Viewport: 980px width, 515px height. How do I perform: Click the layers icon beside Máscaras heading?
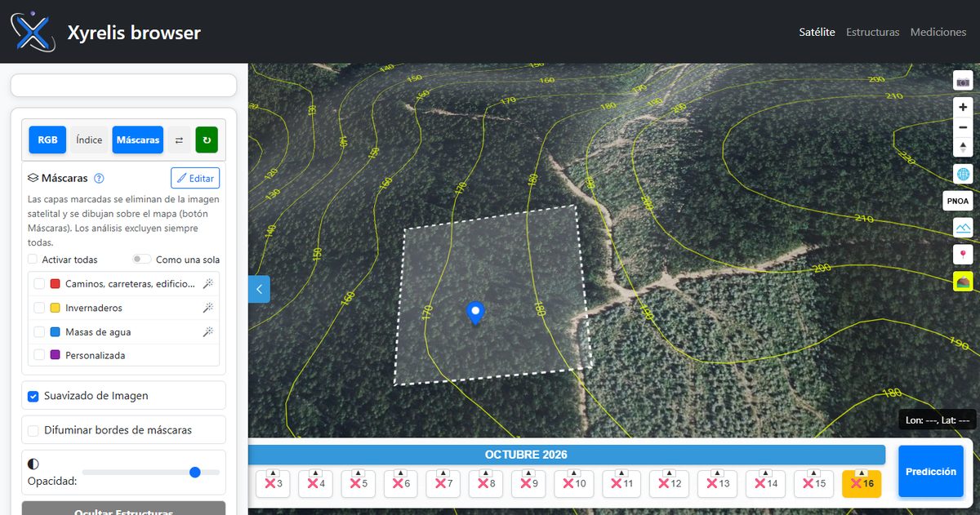pos(33,178)
